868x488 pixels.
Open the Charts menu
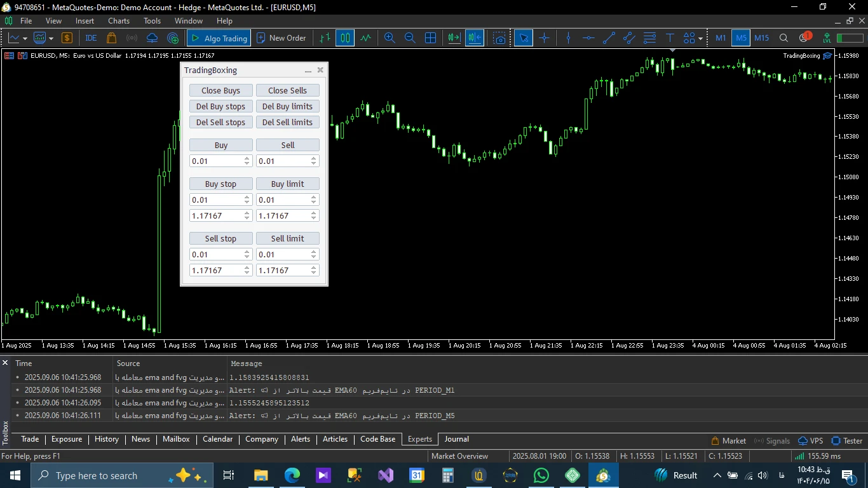tap(118, 21)
